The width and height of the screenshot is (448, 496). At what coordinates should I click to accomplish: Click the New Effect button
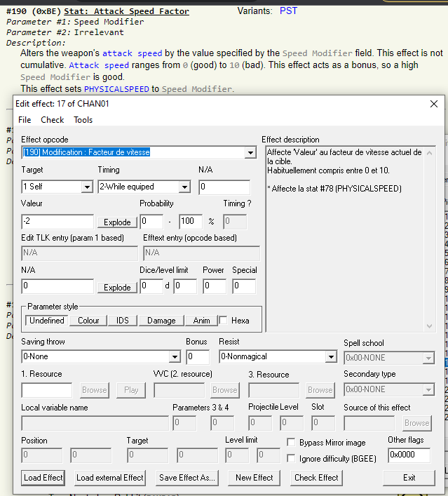254,478
